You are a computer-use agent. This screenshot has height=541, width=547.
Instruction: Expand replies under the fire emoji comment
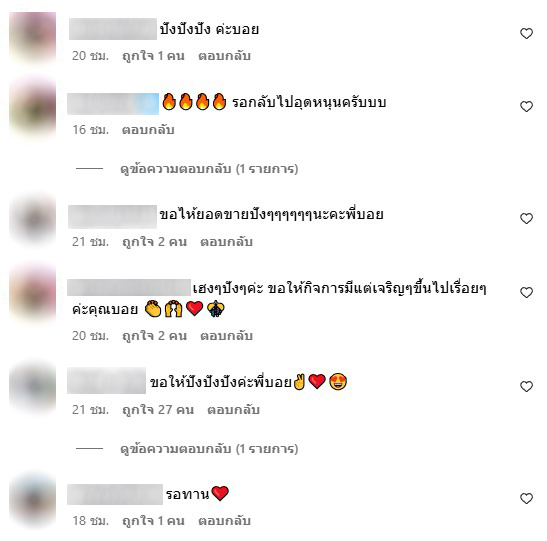point(209,169)
